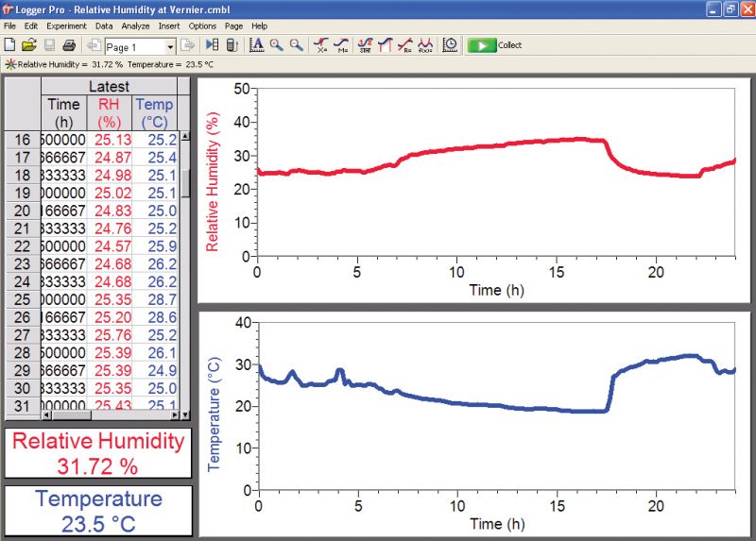This screenshot has width=756, height=541.
Task: Select row 16 header in the table
Action: pyautogui.click(x=23, y=140)
